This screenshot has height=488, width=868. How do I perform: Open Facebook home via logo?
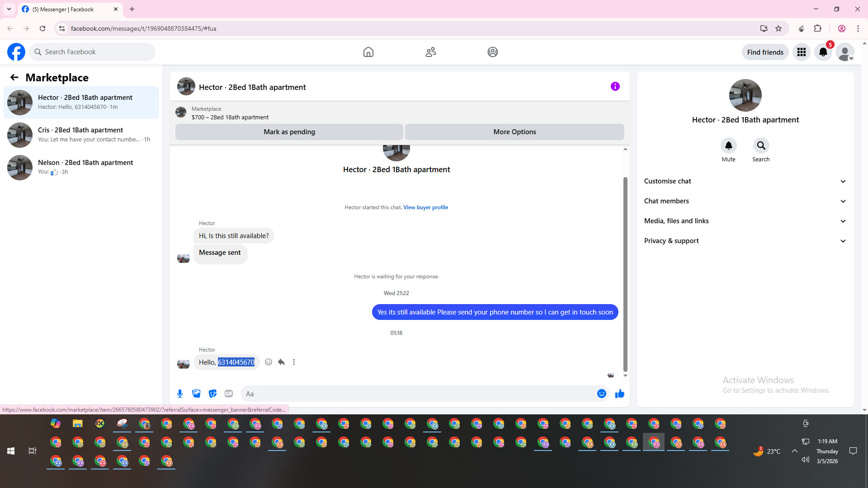16,52
